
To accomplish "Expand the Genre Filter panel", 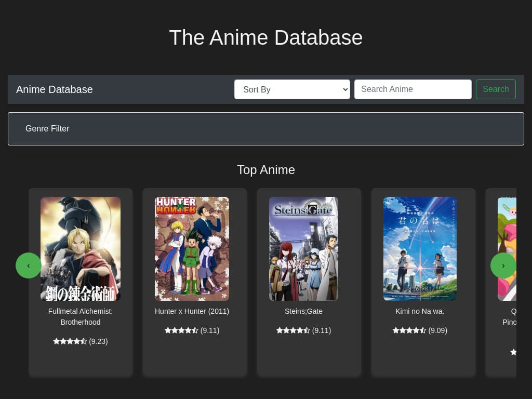I will point(47,129).
